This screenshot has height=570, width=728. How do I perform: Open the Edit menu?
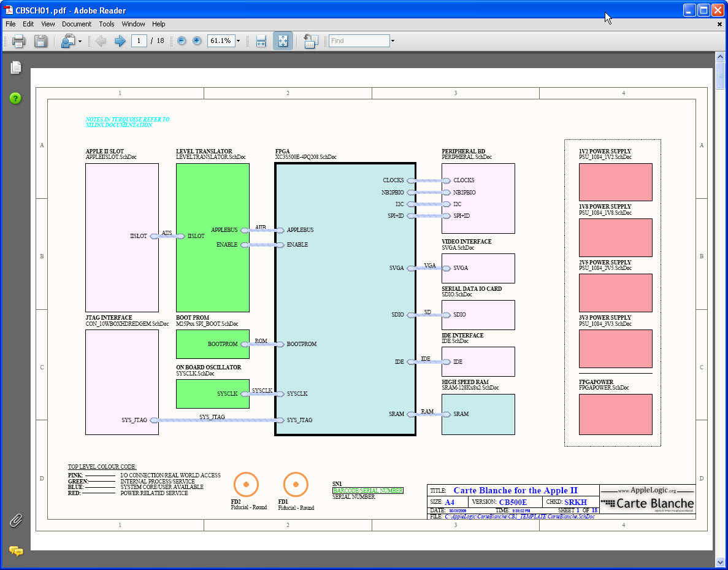point(28,24)
